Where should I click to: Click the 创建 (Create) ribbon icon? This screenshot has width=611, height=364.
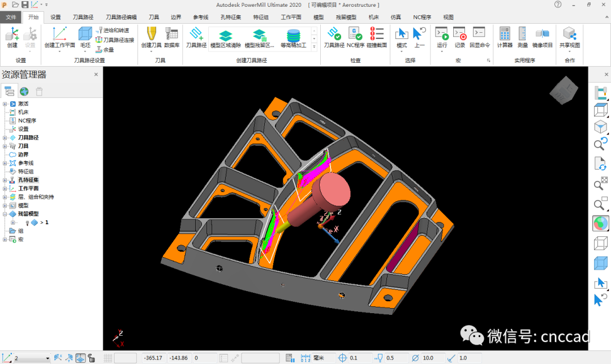point(12,37)
